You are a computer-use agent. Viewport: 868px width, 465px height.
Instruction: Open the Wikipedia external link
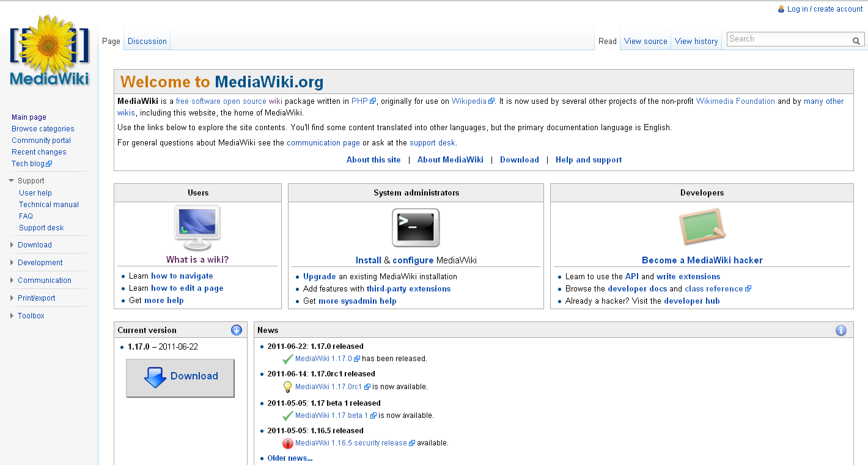click(x=473, y=101)
